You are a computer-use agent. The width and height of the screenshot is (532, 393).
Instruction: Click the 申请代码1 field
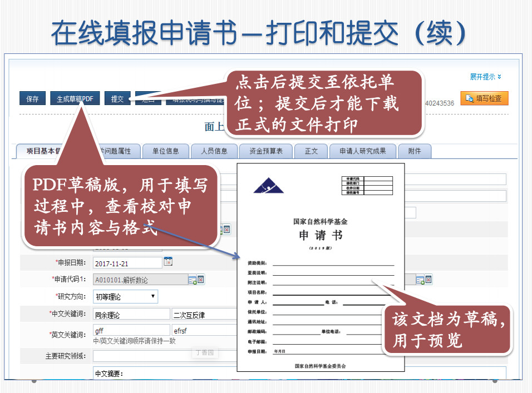[x=140, y=280]
